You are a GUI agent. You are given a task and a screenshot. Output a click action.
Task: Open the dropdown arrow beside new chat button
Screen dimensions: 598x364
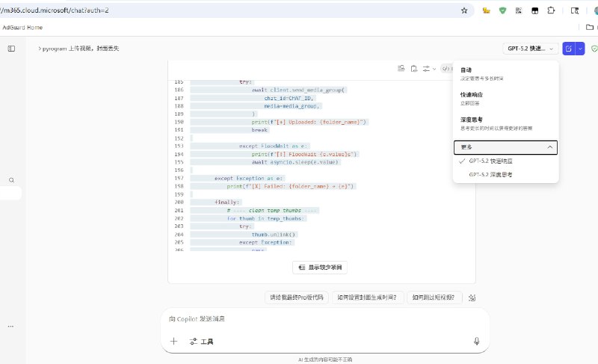(580, 49)
